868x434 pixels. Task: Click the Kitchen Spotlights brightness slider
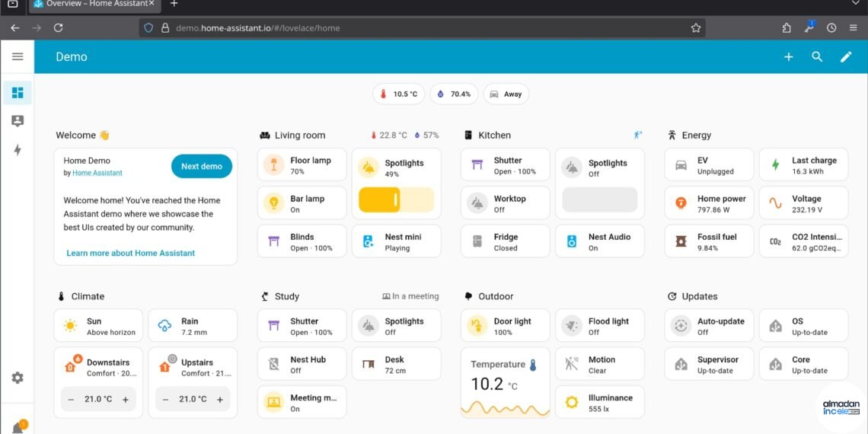pyautogui.click(x=599, y=199)
